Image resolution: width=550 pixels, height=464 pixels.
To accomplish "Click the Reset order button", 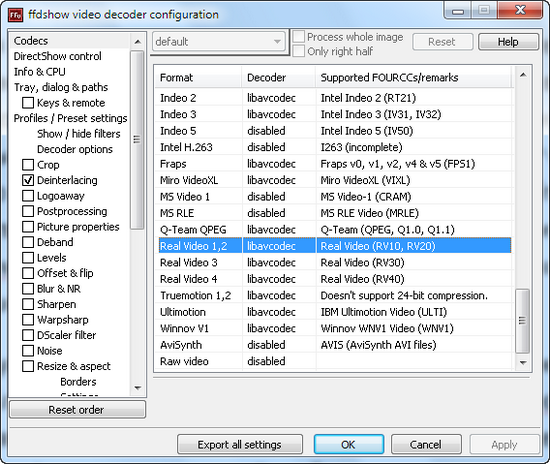I will (x=77, y=410).
